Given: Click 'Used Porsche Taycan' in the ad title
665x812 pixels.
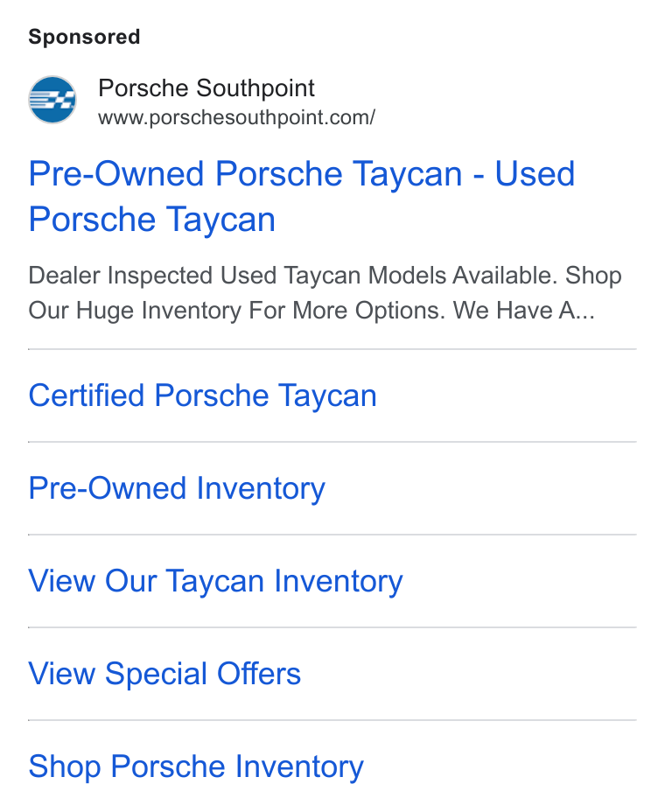Looking at the screenshot, I should click(301, 197).
